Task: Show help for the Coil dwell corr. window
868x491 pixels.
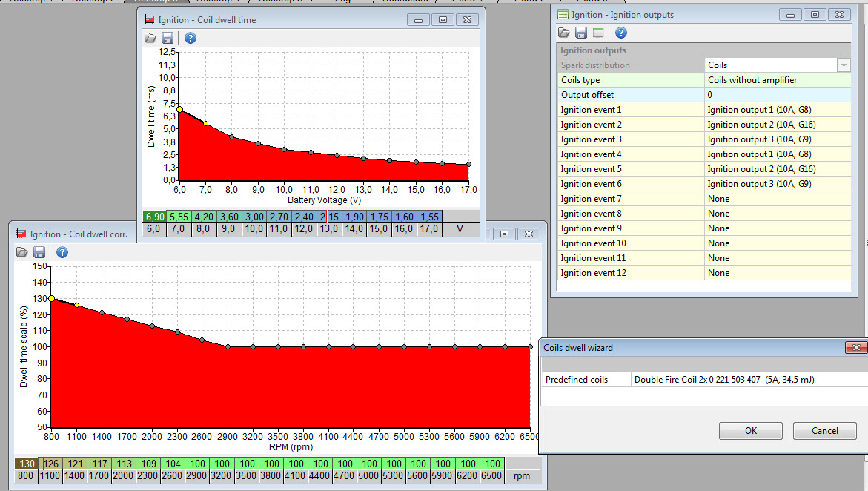Action: coord(62,252)
